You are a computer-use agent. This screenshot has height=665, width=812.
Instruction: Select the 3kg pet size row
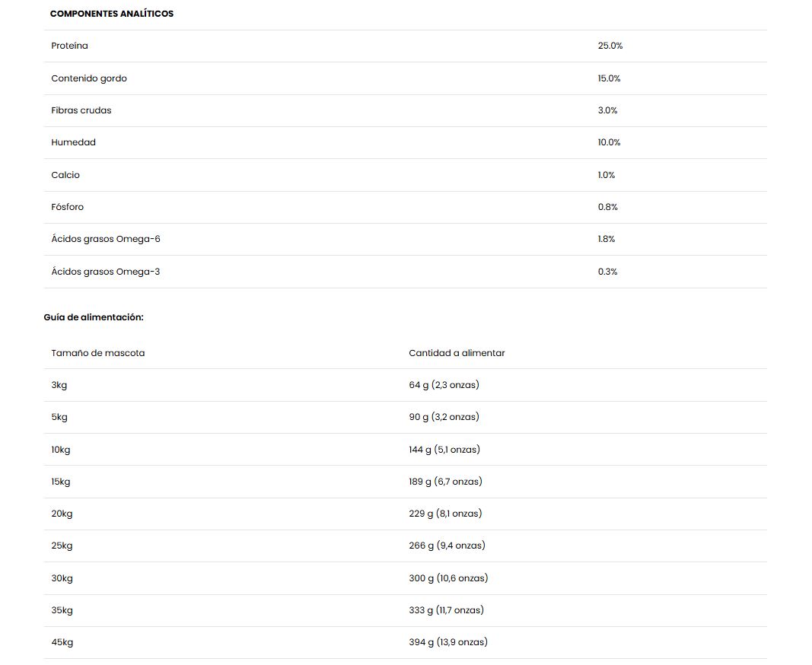[x=406, y=385]
